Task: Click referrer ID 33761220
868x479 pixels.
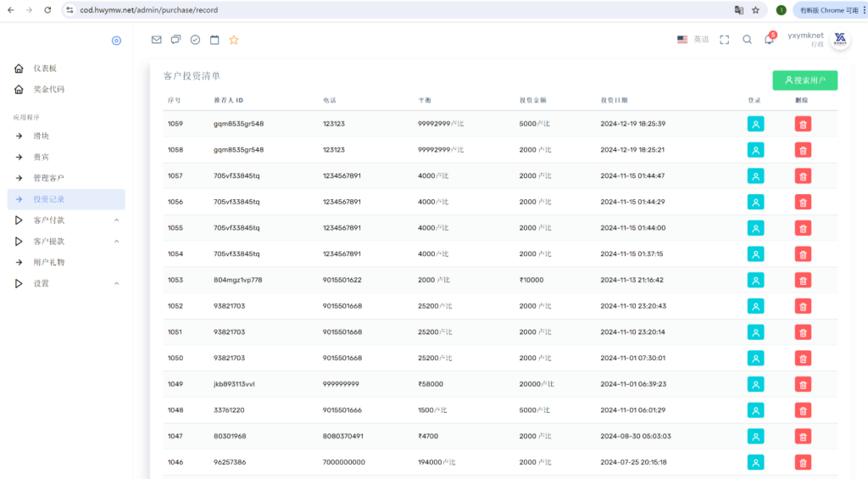Action: coord(229,409)
